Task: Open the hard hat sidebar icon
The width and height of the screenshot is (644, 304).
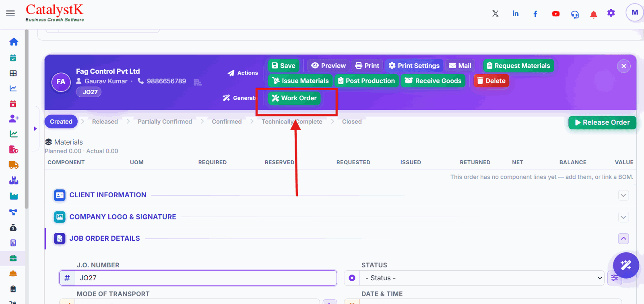Action: (13, 273)
